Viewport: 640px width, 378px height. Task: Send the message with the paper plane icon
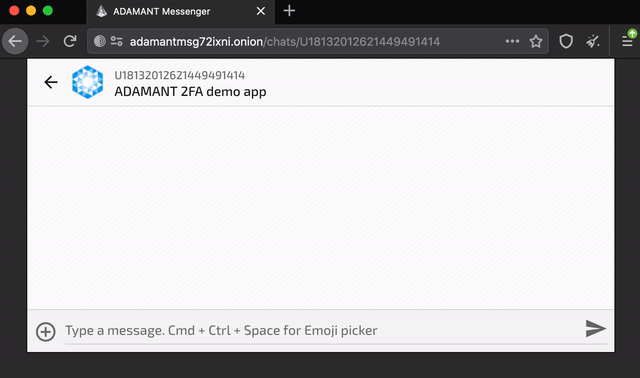(x=596, y=329)
